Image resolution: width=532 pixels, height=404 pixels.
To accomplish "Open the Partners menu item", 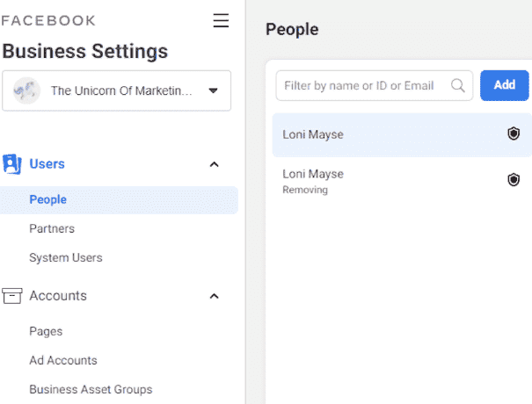I will tap(52, 228).
